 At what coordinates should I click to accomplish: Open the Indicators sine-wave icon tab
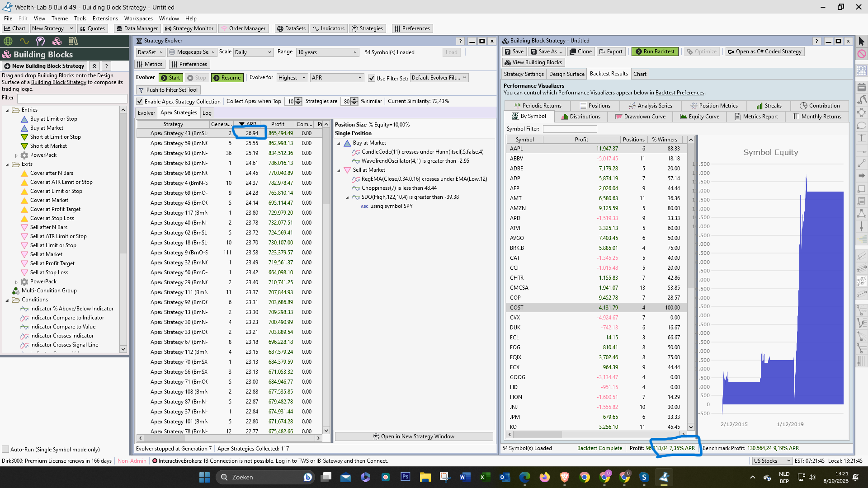24,41
